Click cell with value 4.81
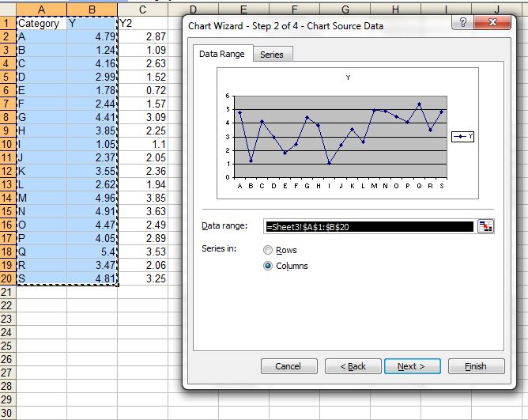 point(92,278)
